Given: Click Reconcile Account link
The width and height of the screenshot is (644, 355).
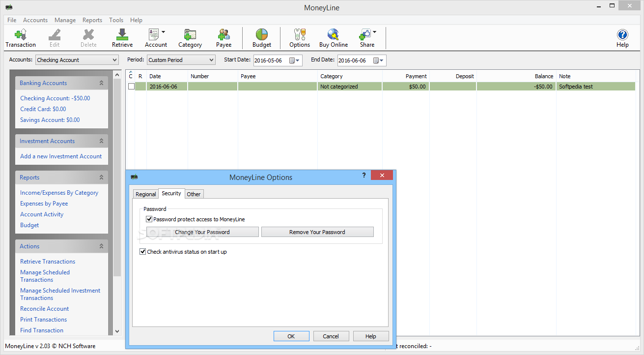Looking at the screenshot, I should 44,309.
